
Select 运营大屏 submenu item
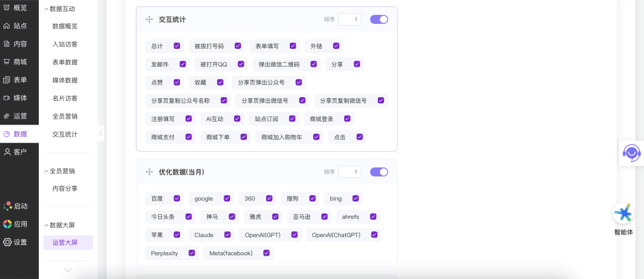tap(68, 243)
